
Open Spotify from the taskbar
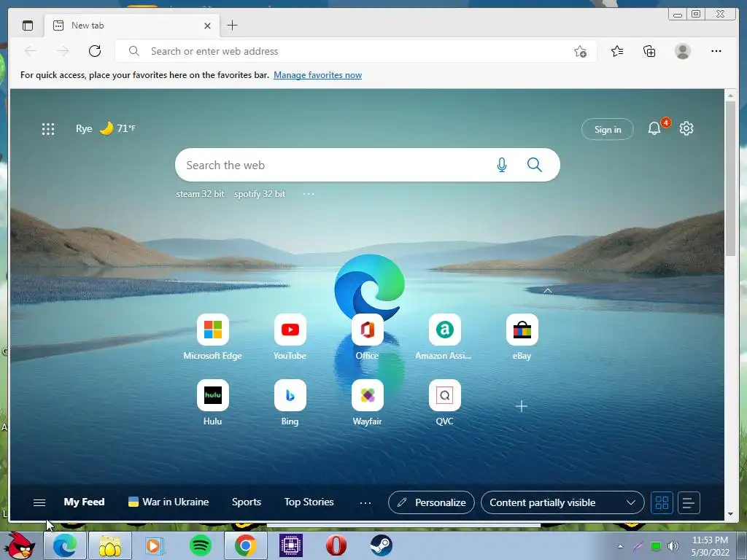pos(200,545)
